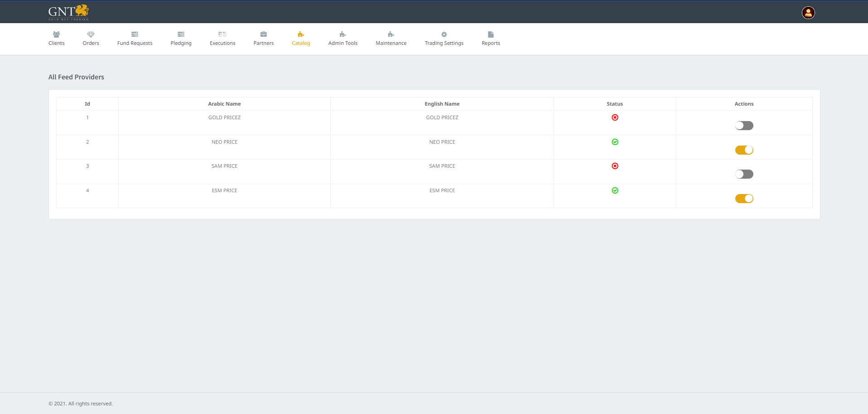Open Partners via the briefcase icon
This screenshot has height=414, width=868.
tap(264, 34)
